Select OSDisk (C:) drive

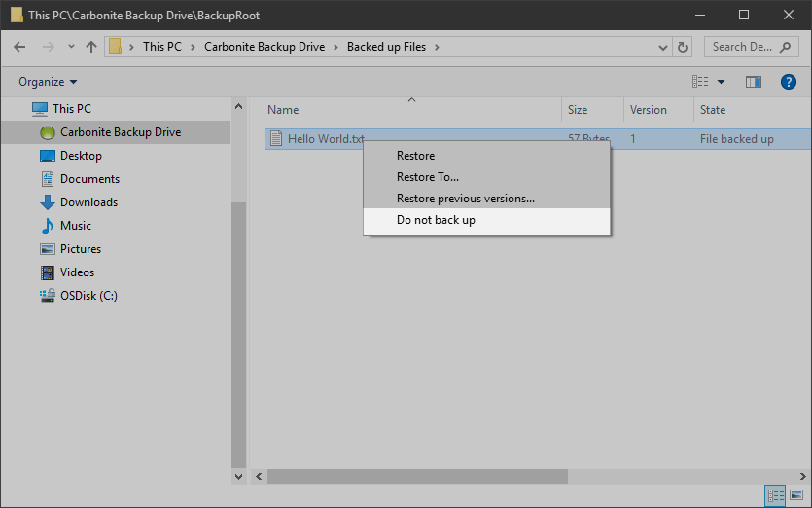pos(88,296)
